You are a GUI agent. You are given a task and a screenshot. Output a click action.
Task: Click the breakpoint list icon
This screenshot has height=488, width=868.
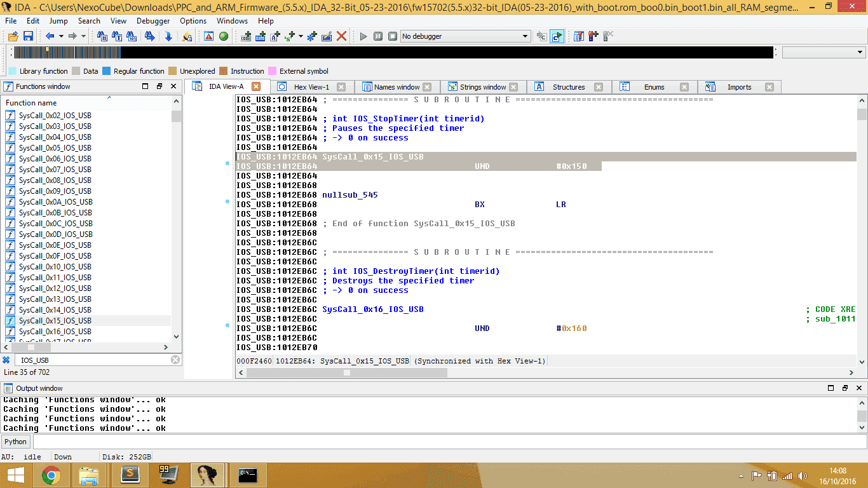[579, 36]
